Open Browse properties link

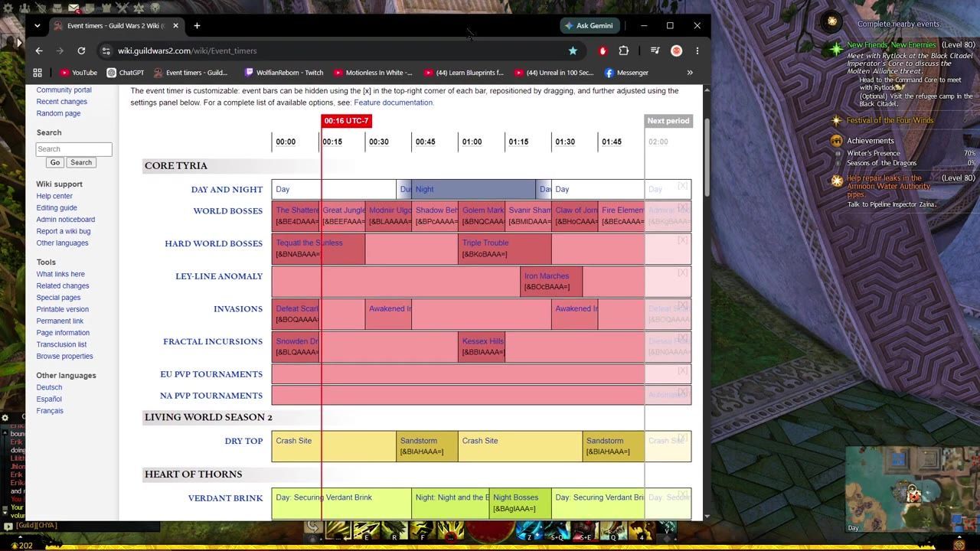[64, 357]
